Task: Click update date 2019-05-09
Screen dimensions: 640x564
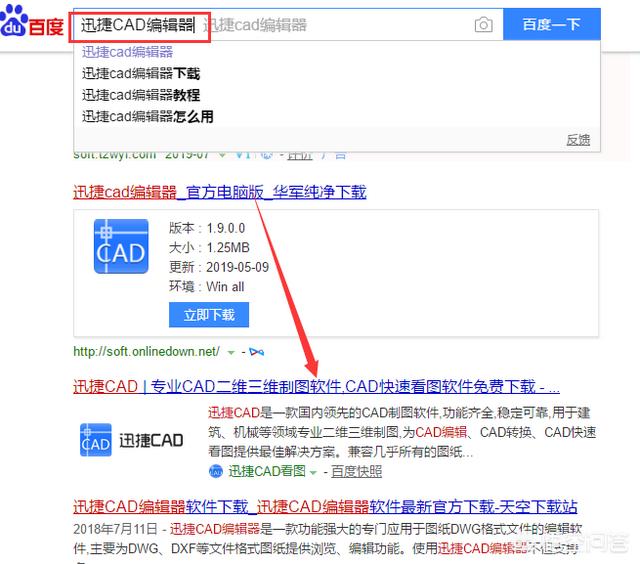Action: click(238, 267)
